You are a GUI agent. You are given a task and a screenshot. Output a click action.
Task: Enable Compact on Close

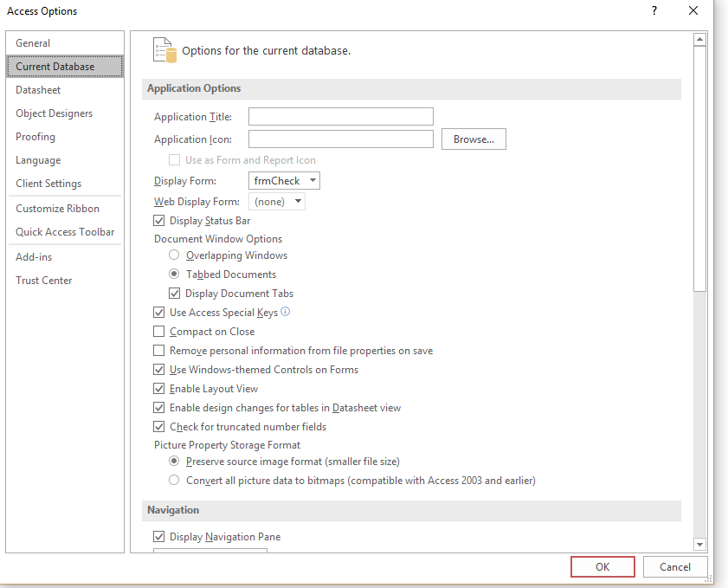coord(158,331)
